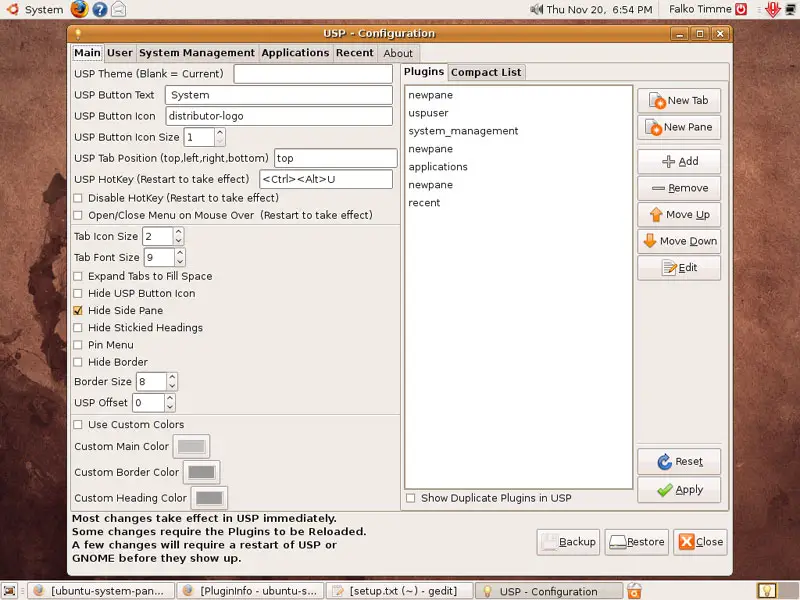Open the System Management tab
800x600 pixels.
click(197, 53)
